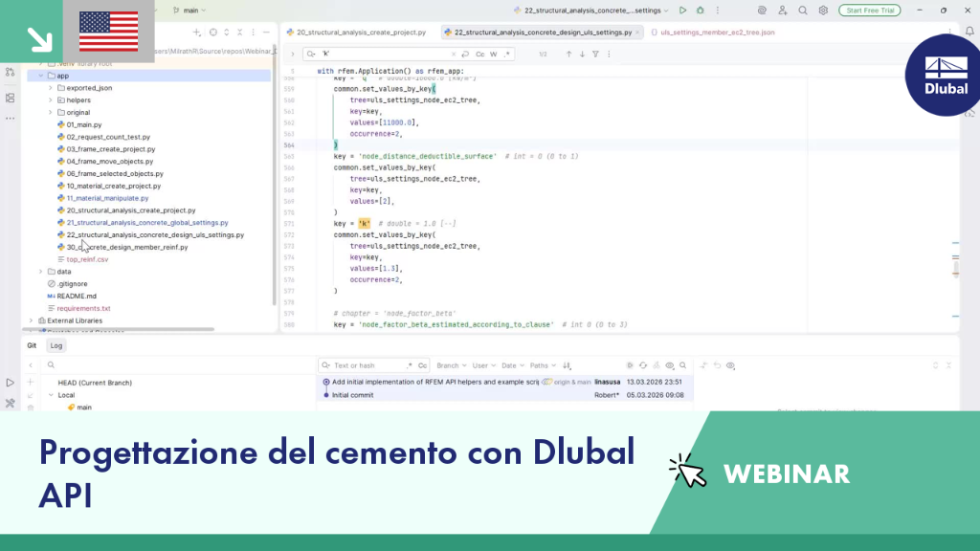The image size is (980, 551).
Task: Expand the exported_json folder
Action: point(51,88)
